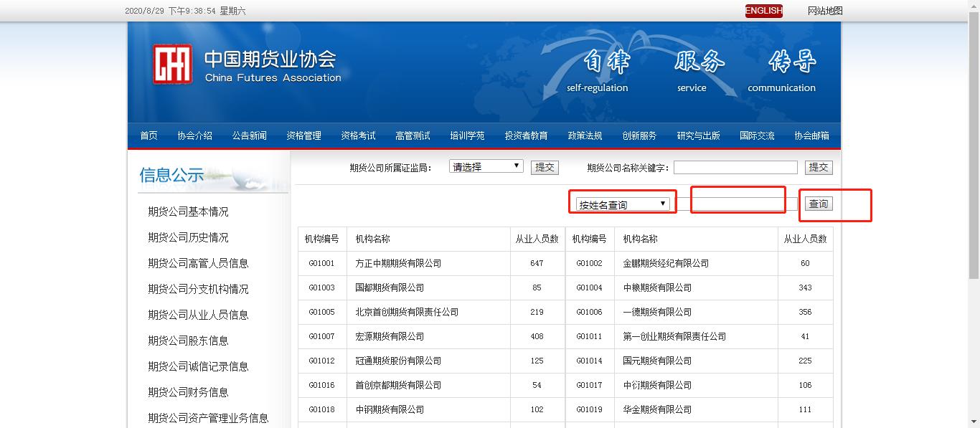Select 中粮期货有限公司 in the table

coord(657,287)
